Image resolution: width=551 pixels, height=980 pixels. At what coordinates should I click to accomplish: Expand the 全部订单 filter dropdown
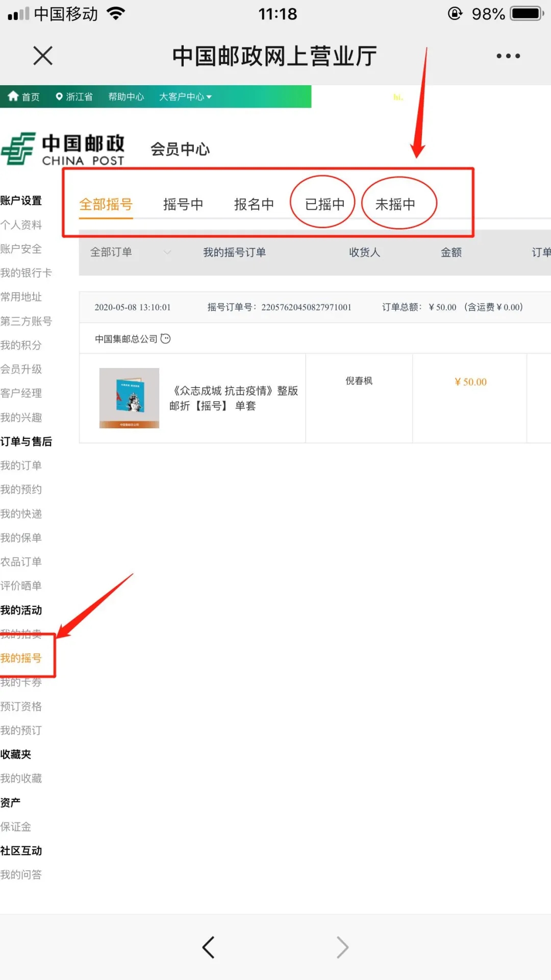(x=131, y=252)
